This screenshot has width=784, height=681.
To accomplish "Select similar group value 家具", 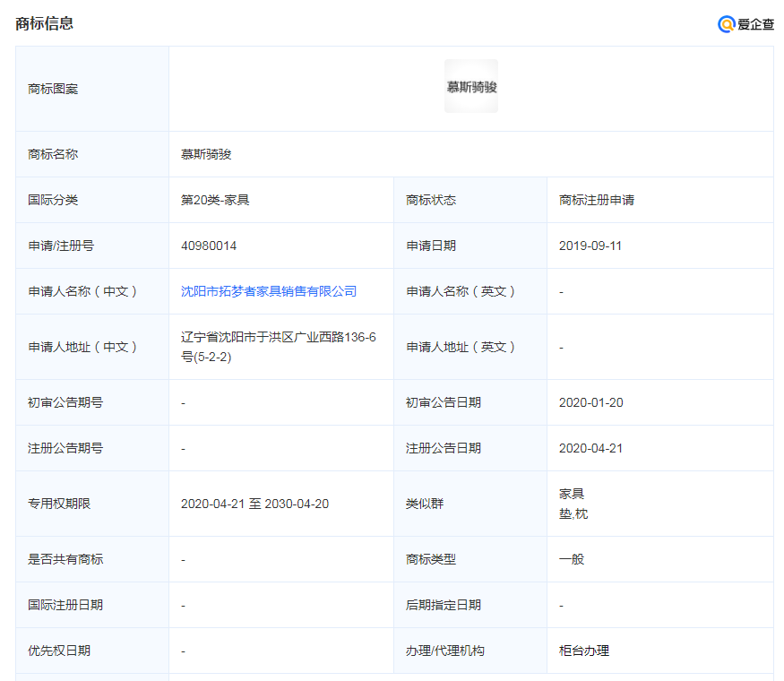I will [x=572, y=494].
